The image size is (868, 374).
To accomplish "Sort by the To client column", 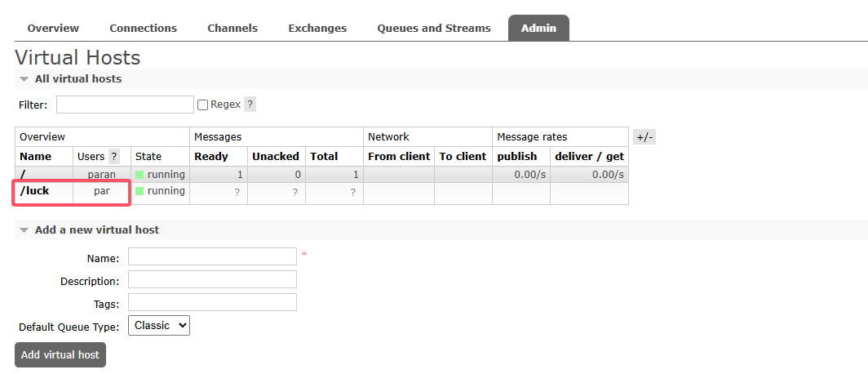I will [x=463, y=157].
